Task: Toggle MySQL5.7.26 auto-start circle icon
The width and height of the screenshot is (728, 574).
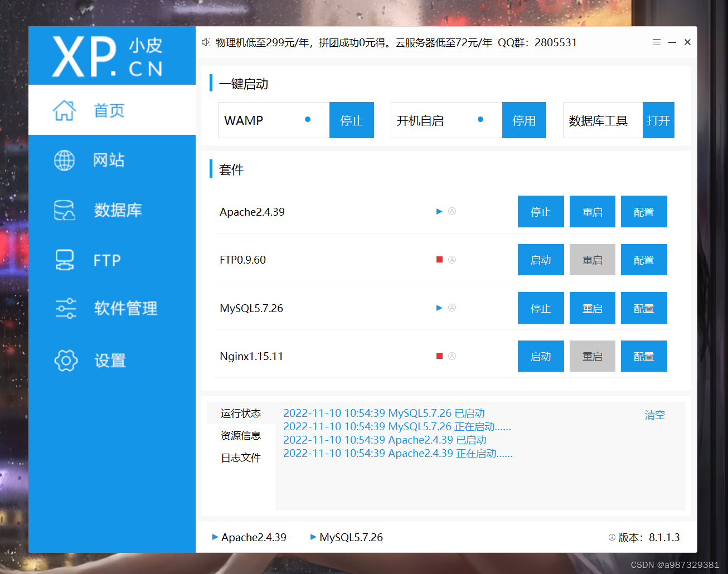Action: [452, 308]
